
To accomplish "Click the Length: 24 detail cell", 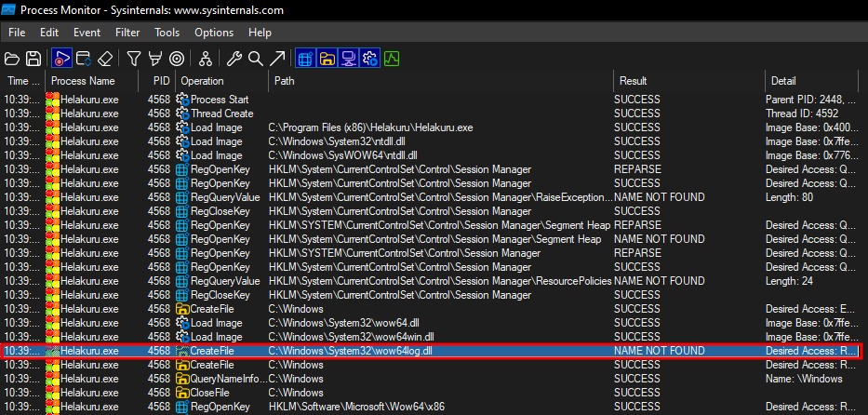I will coord(790,281).
